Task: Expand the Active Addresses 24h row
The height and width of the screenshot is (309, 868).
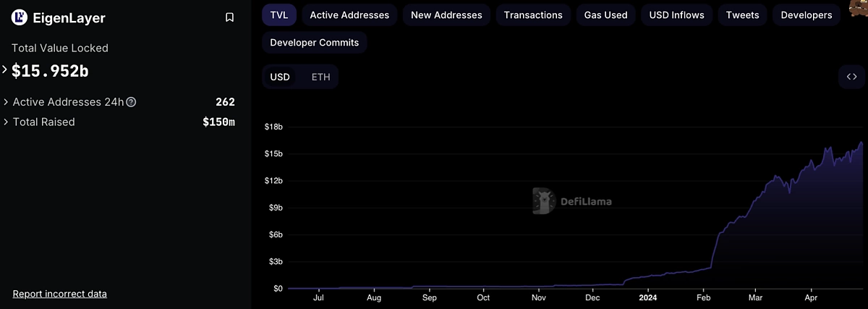Action: click(7, 102)
